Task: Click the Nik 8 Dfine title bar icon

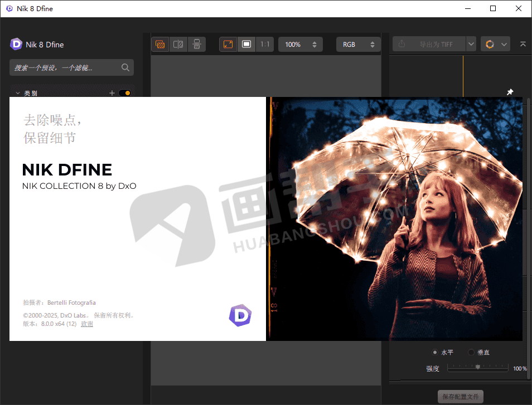Action: tap(9, 8)
